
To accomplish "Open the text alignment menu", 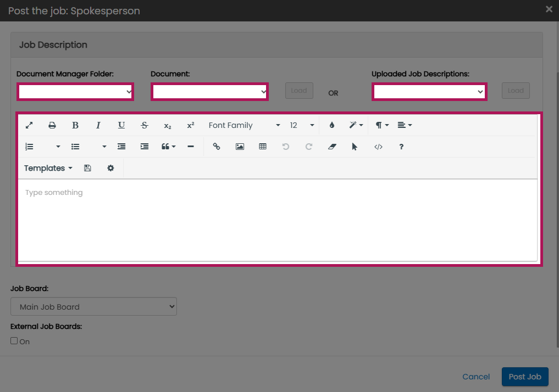I will pos(405,125).
